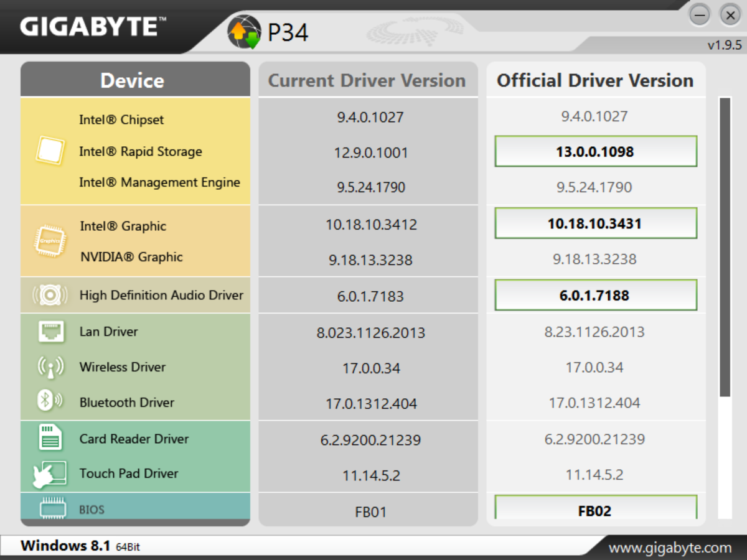Screen dimensions: 747x560
Task: Click the Wireless Driver antenna icon
Action: point(51,367)
